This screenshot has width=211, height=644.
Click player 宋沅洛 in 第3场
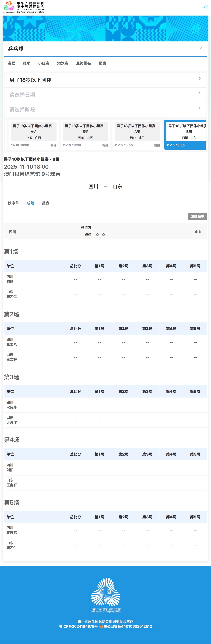pyautogui.click(x=12, y=407)
